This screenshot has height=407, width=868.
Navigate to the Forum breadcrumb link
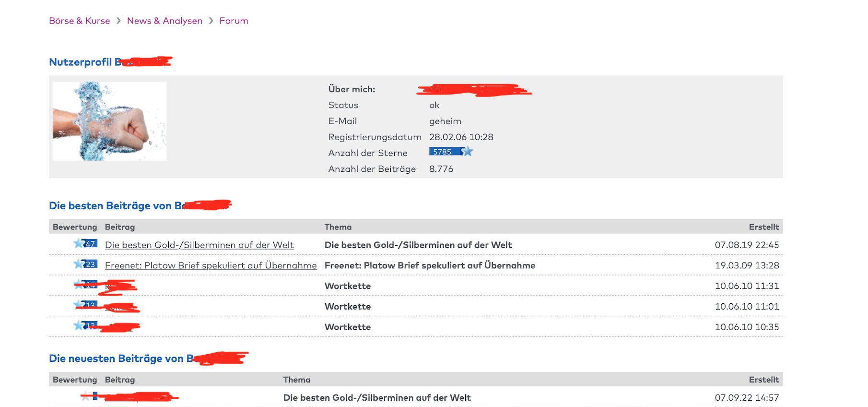pos(234,21)
